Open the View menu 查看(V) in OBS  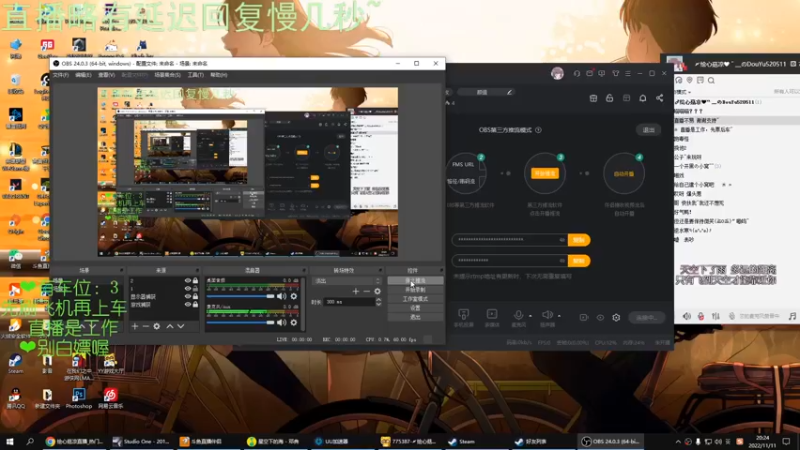(106, 75)
